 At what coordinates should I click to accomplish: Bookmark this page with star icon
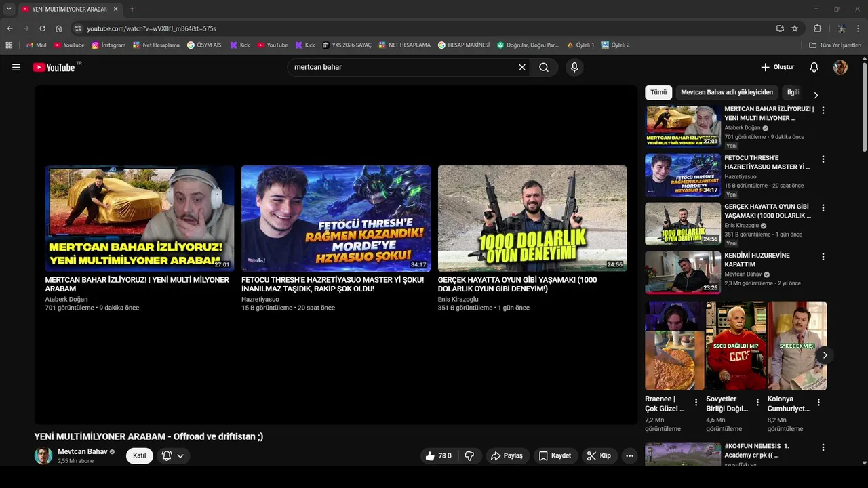coord(795,28)
